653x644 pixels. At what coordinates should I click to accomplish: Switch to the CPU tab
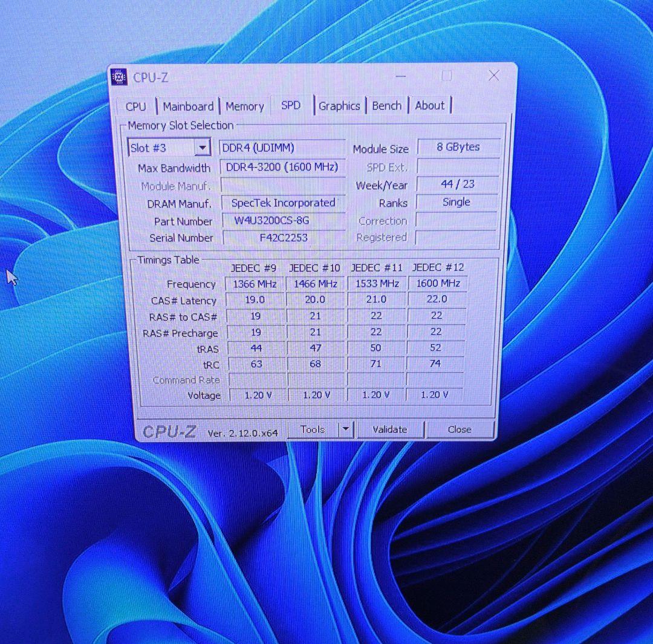click(x=136, y=106)
